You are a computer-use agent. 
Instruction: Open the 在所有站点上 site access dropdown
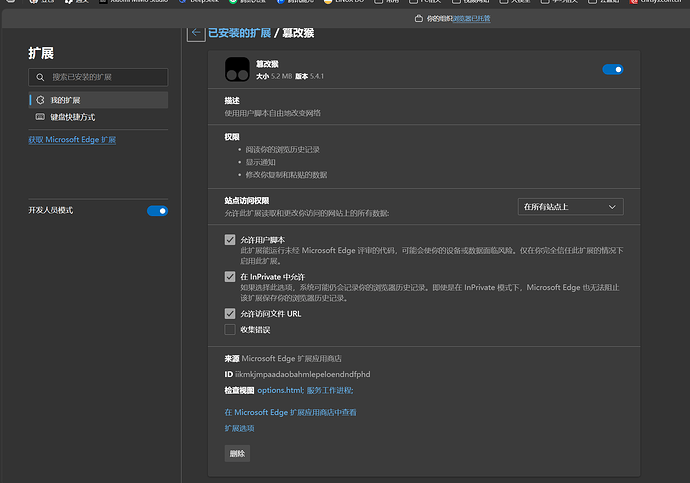[570, 207]
